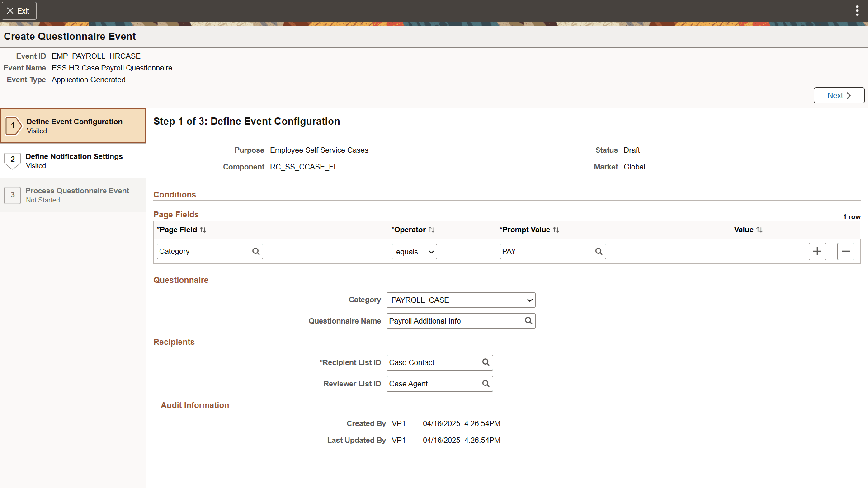
Task: Select step 3 Process Questionnaire Event
Action: [72, 195]
